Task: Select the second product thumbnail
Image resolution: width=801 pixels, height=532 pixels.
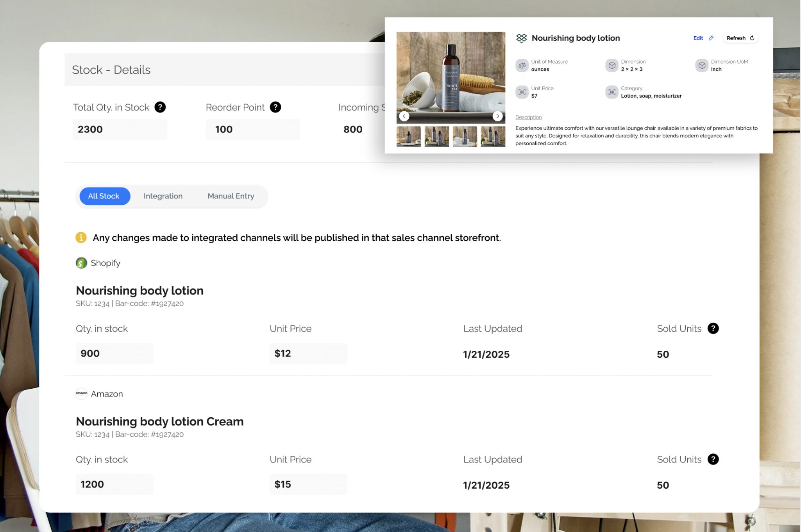Action: pyautogui.click(x=437, y=136)
